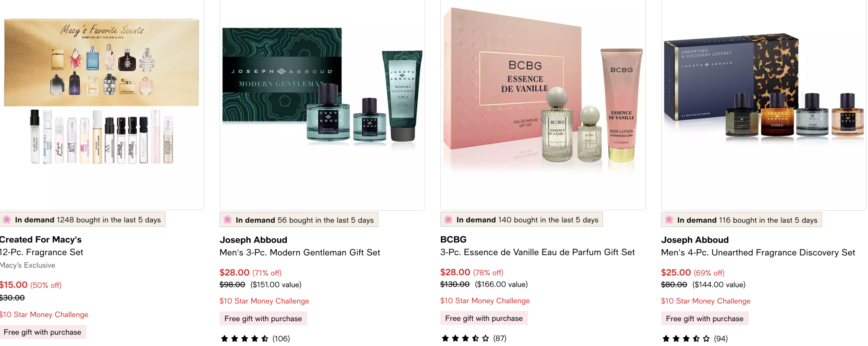The width and height of the screenshot is (868, 346).
Task: Click the flower icon in the 116 bought badge
Action: pyautogui.click(x=669, y=220)
